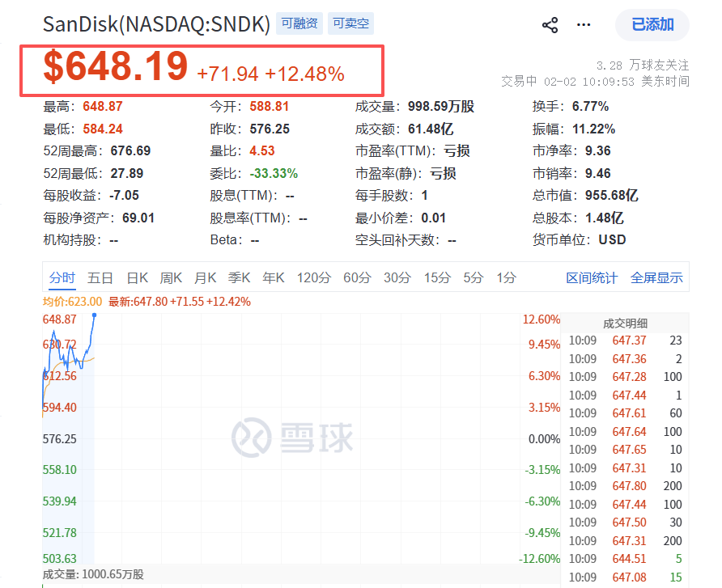Open the 区间统计 link
The width and height of the screenshot is (722, 588).
click(x=592, y=277)
